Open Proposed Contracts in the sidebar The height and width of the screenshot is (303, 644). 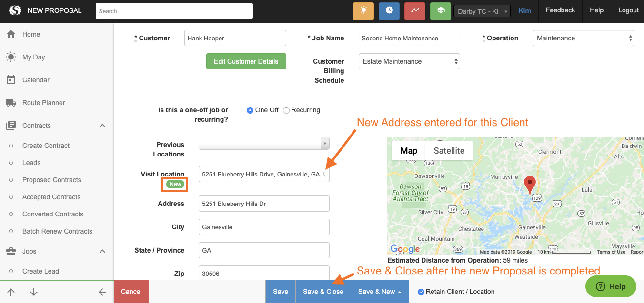click(52, 180)
